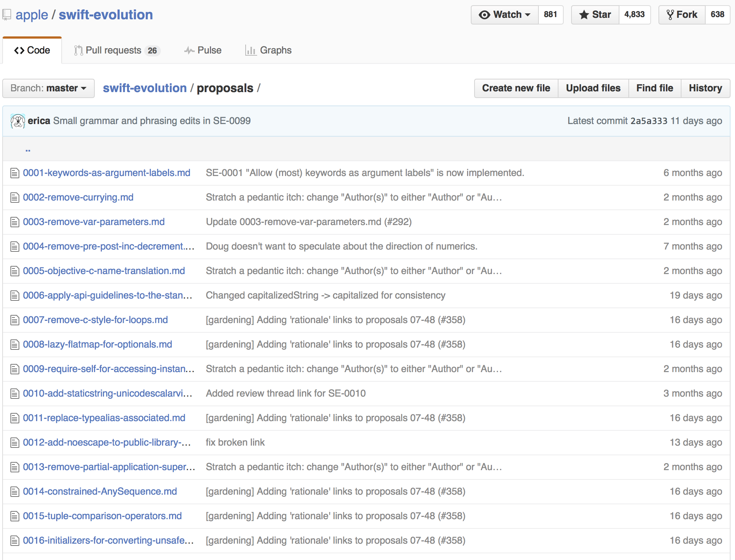Image resolution: width=735 pixels, height=560 pixels.
Task: Open 0015-tuple-comparison-operators.md file
Action: (103, 516)
